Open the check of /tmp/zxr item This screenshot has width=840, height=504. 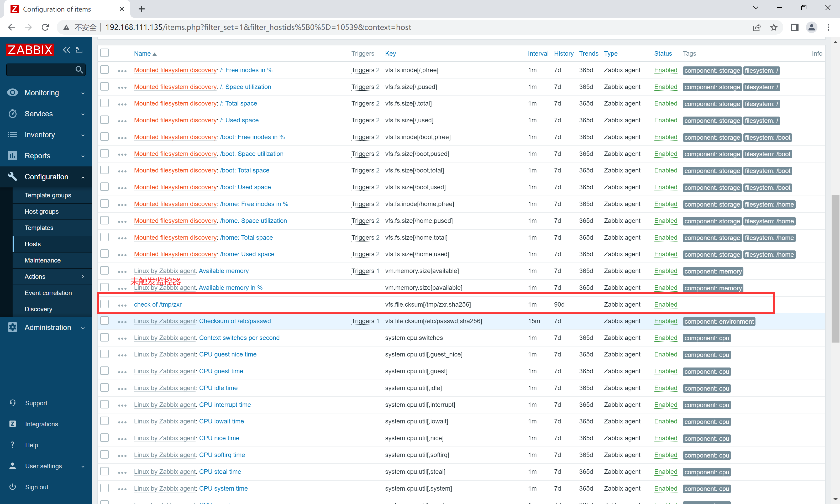(x=157, y=304)
